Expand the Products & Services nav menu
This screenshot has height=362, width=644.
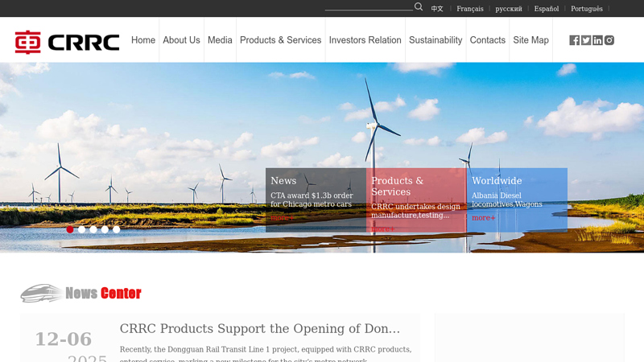280,39
